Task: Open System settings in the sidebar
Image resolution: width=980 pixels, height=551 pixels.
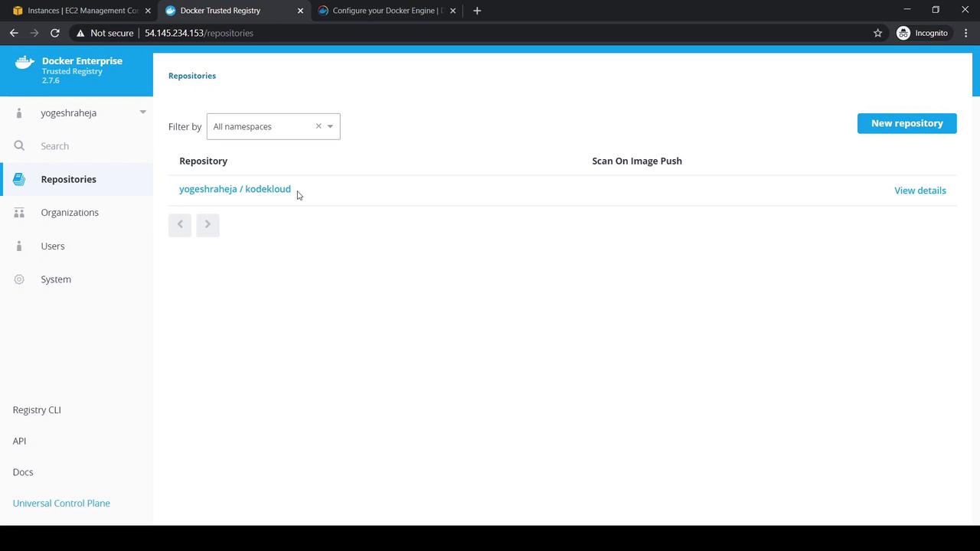Action: point(77,279)
